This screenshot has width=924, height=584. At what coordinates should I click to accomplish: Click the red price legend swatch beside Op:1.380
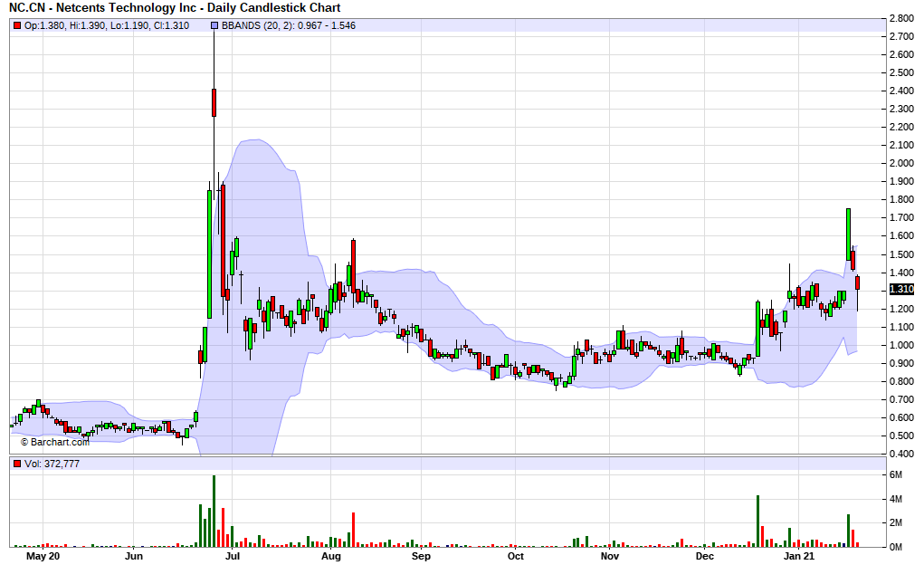point(17,25)
